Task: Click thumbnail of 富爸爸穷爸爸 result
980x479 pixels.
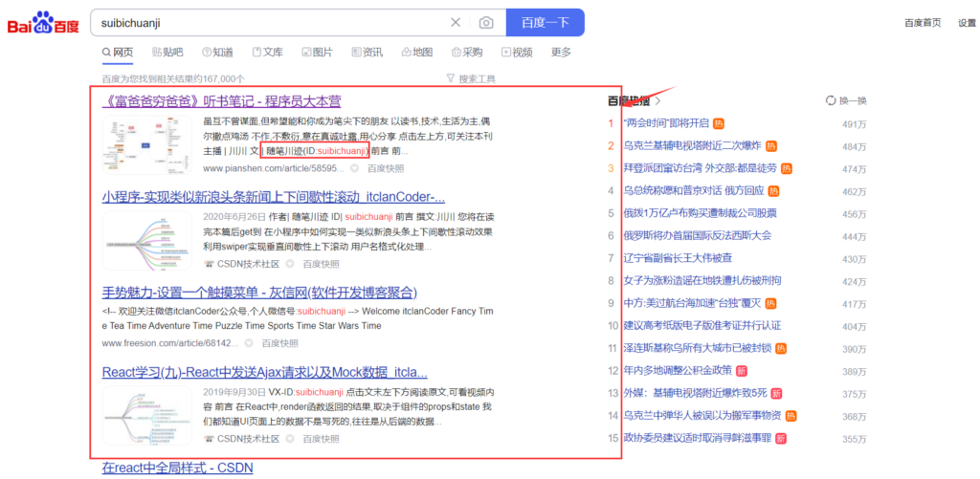Action: (146, 145)
